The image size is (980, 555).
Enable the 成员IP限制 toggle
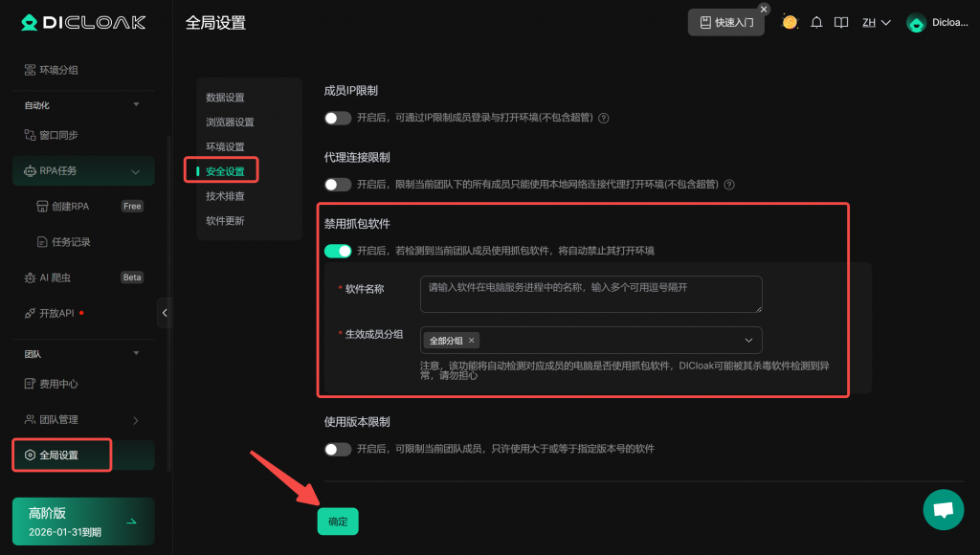click(338, 119)
